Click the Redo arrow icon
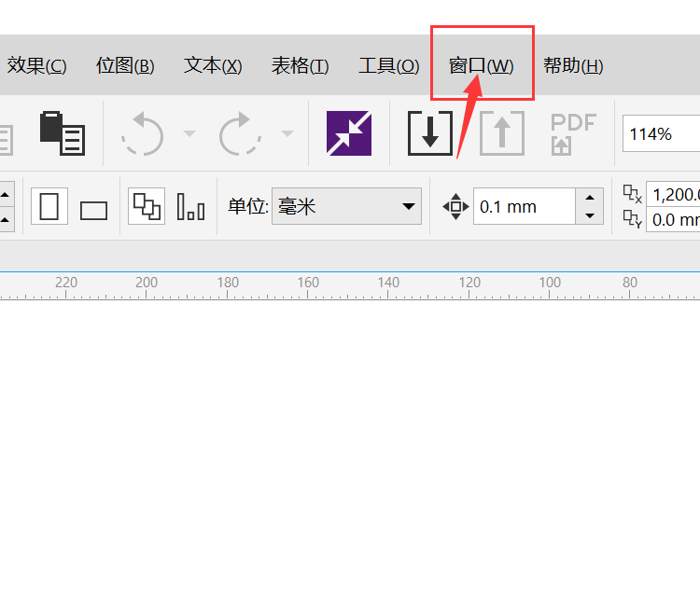The height and width of the screenshot is (609, 700). pos(240,133)
